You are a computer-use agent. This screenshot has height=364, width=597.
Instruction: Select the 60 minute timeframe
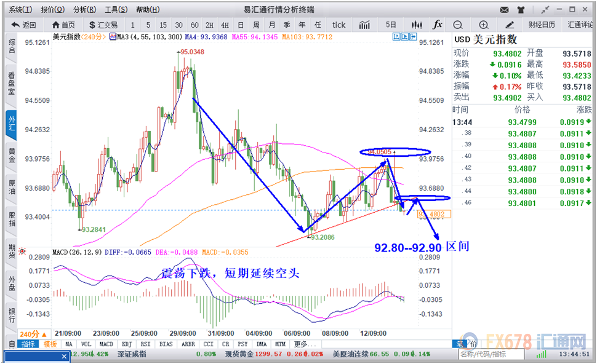[194, 25]
